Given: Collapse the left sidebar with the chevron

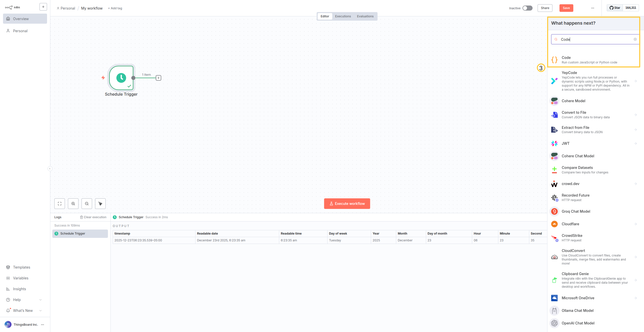Looking at the screenshot, I should coord(50,169).
